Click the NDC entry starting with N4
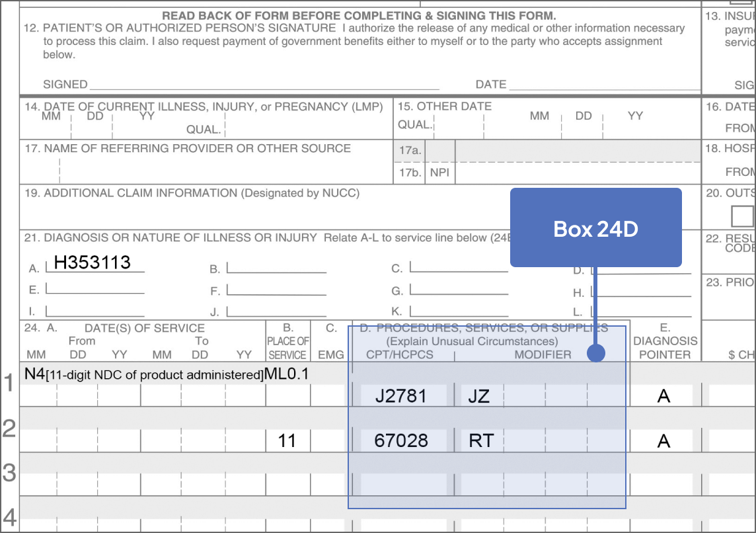 point(165,374)
